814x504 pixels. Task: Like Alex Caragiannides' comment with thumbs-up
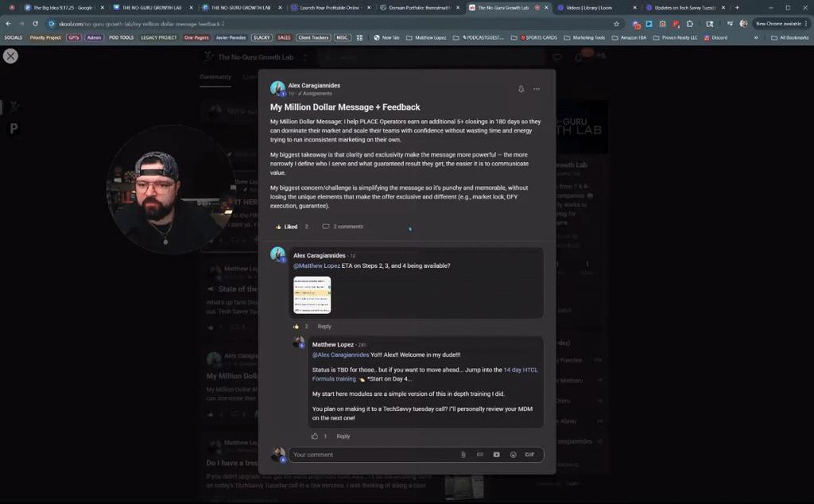[297, 327]
